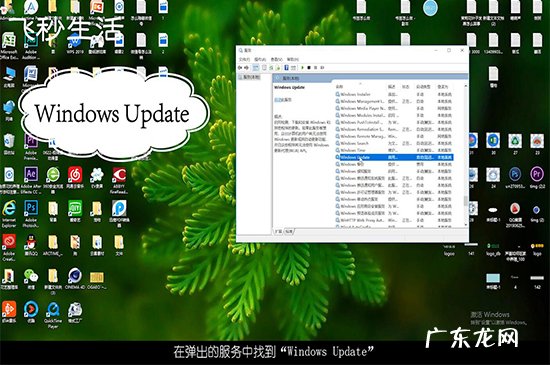Select the WPS 2019 desktop icon

coord(75,44)
